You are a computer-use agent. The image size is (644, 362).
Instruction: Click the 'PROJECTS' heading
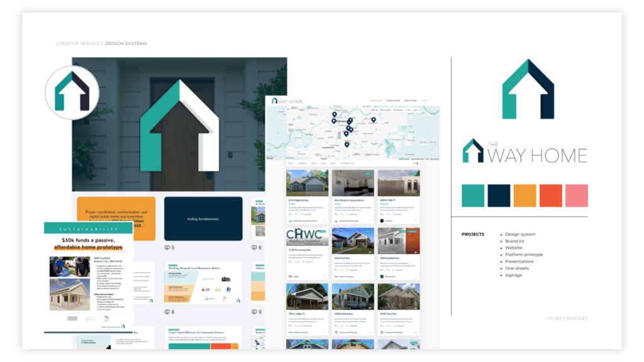point(473,234)
